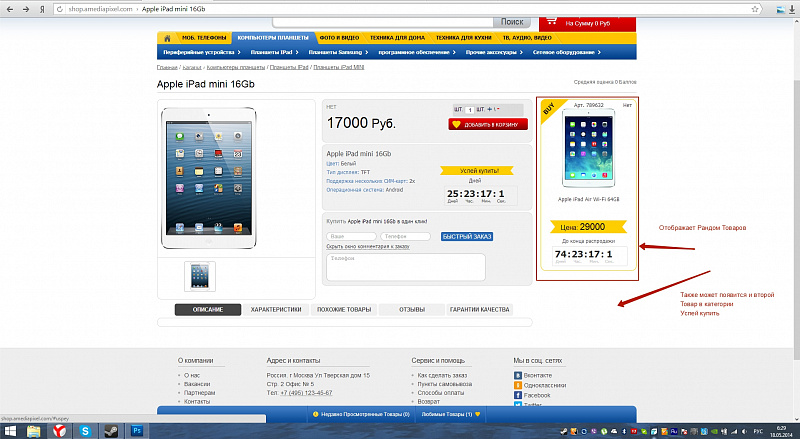Screen dimensions: 800x439
Task: Switch to ХАРАКТЕРИСТИКИ tab
Action: pyautogui.click(x=276, y=309)
